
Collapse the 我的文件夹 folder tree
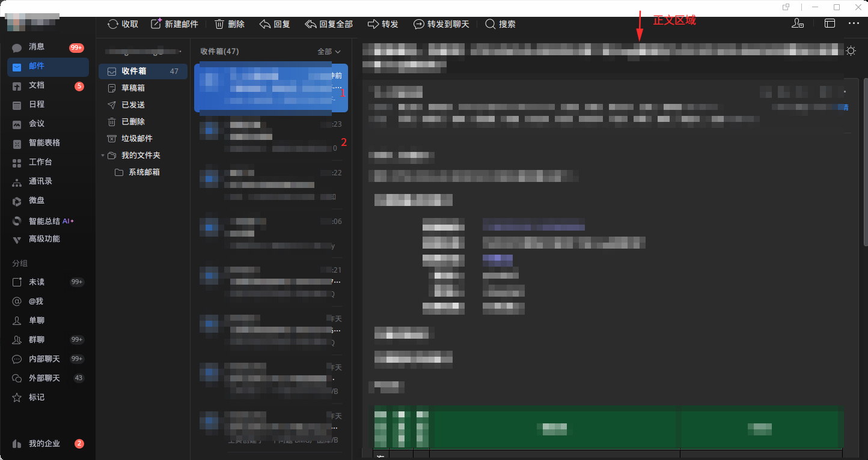point(103,156)
